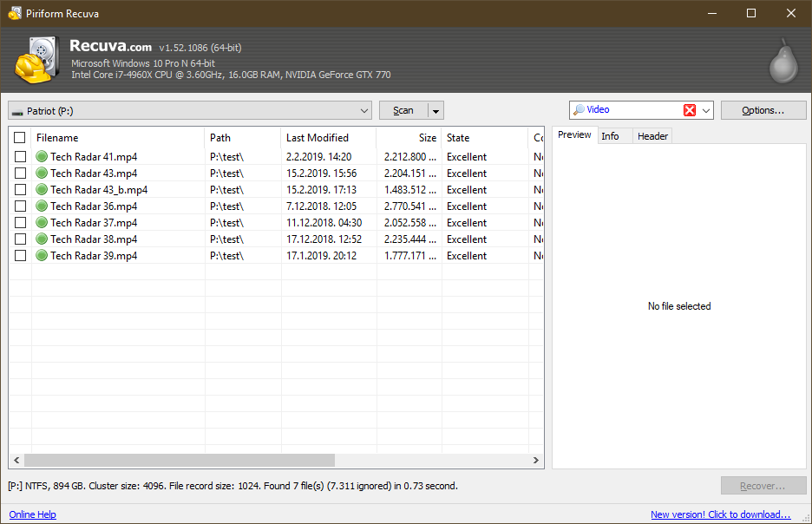Click P:\test\ path of Tech Radar 38.mp4

[x=226, y=239]
